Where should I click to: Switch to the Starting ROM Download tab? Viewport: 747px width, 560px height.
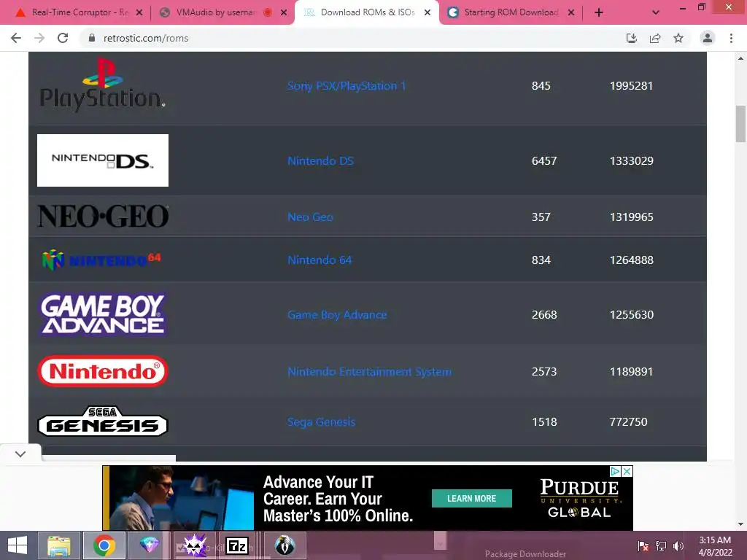511,12
